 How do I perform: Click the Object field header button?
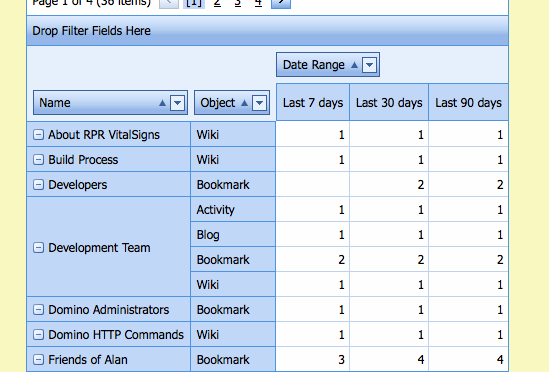pos(232,103)
